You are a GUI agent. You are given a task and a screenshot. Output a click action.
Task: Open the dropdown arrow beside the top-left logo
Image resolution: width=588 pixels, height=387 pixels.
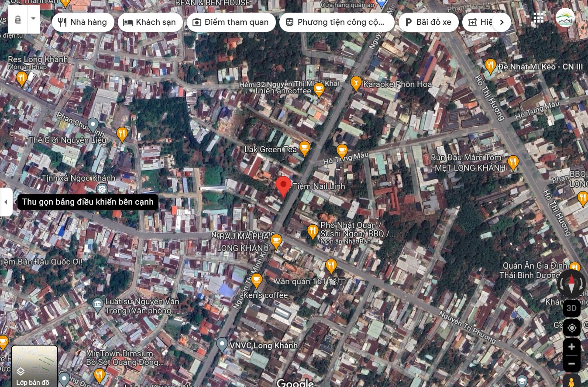34,19
